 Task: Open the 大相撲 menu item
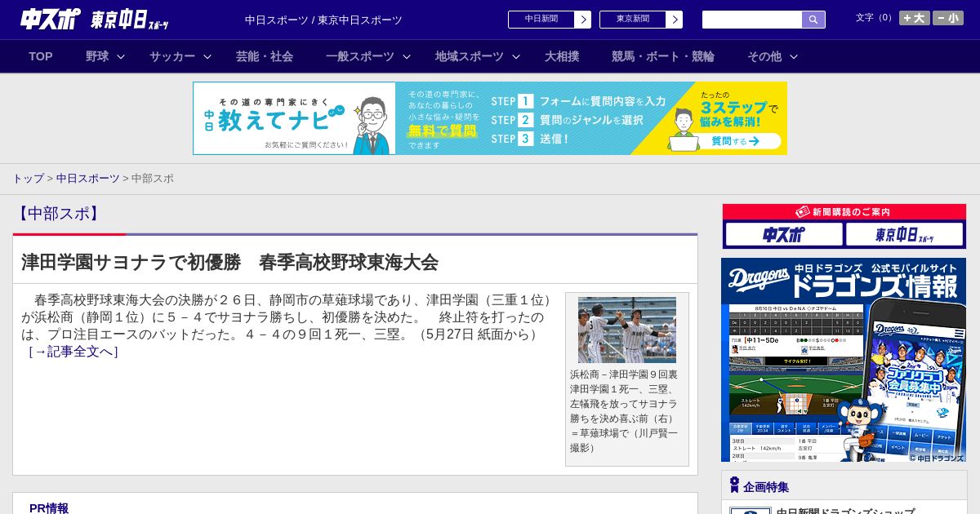pos(562,56)
